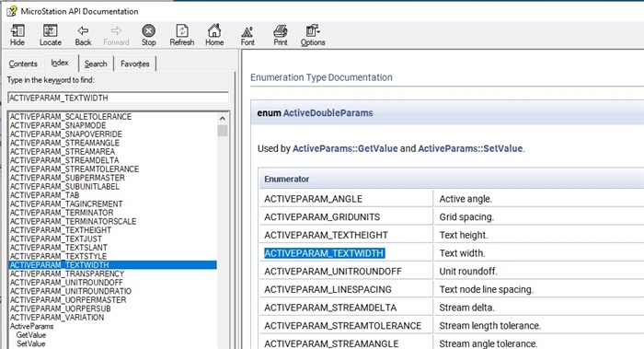Refresh the help page
The height and width of the screenshot is (349, 644).
[182, 34]
